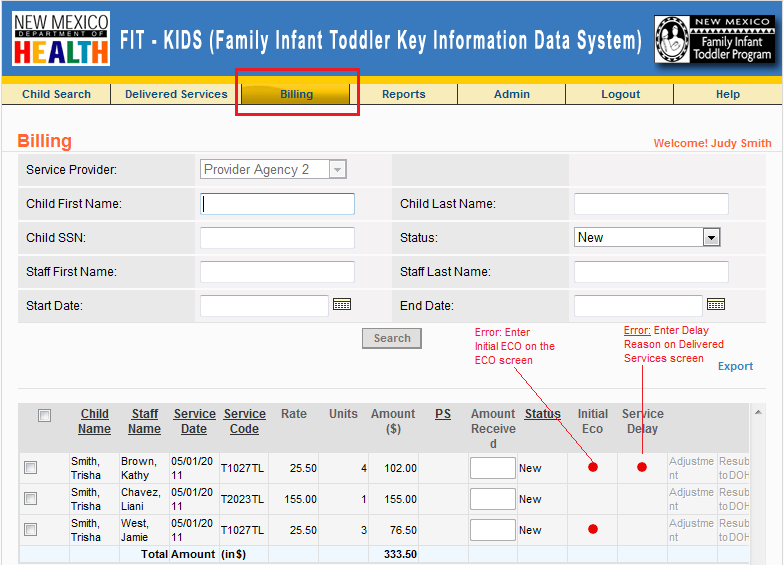Click the amount 102.00 cell
Viewport: 784px width, 565px height.
[x=400, y=468]
